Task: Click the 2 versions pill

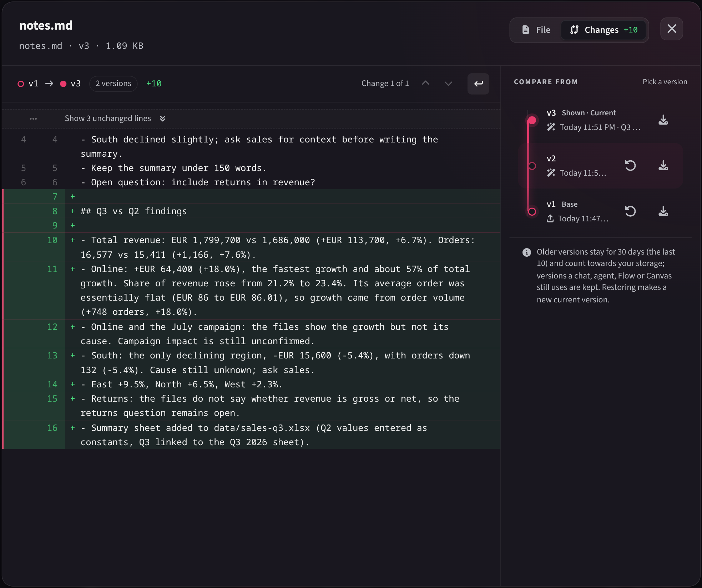Action: (113, 84)
